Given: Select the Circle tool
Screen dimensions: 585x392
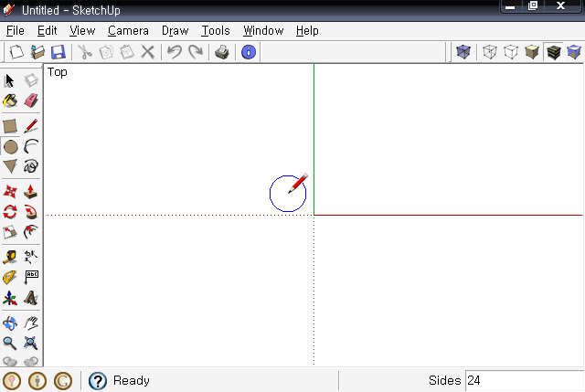Looking at the screenshot, I should click(x=10, y=146).
